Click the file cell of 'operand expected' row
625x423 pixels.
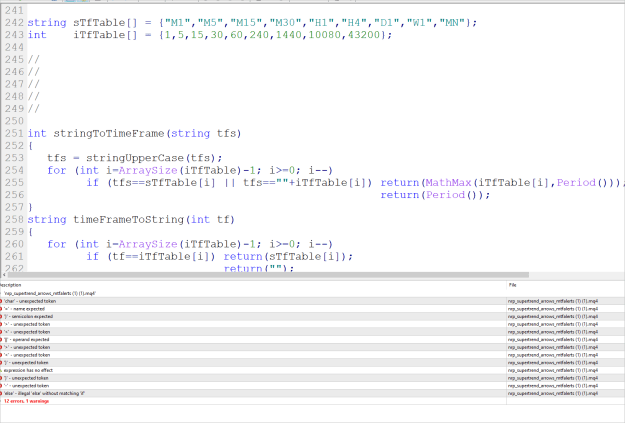click(x=553, y=340)
